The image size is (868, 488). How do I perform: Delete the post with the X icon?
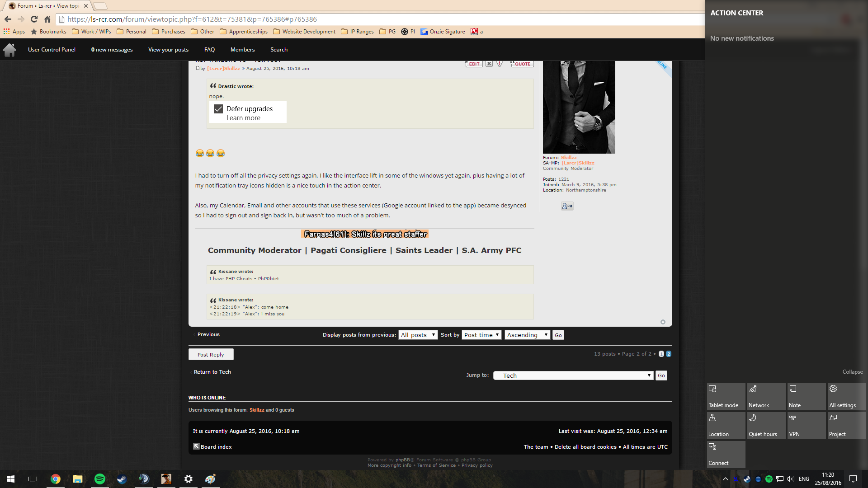(489, 64)
